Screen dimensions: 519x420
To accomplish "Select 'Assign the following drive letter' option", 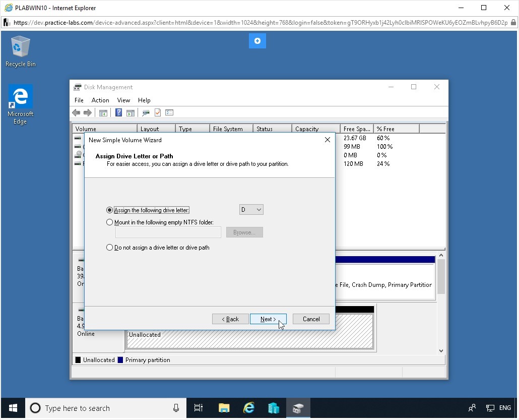I will [x=148, y=210].
